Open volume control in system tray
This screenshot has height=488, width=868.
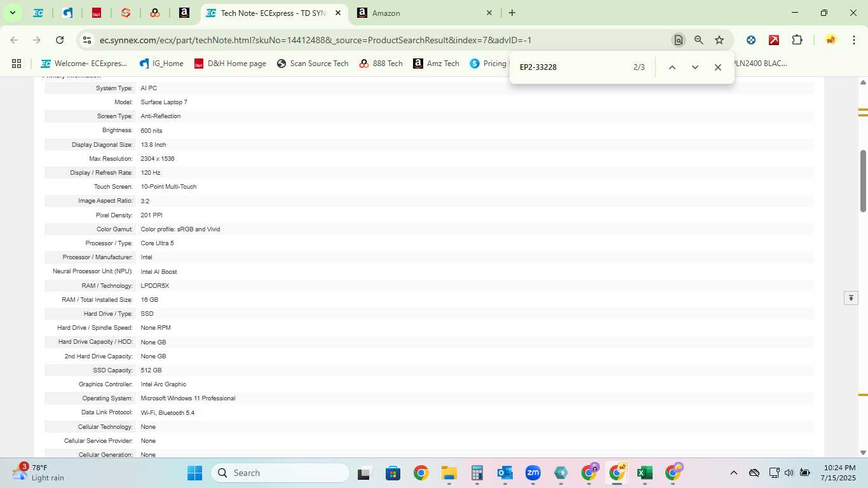789,473
